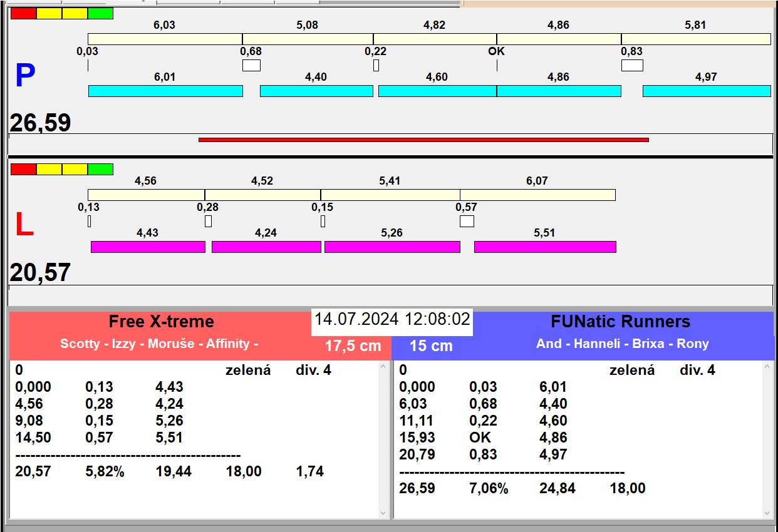Click the red start light in lane P
Image resolution: width=778 pixels, height=532 pixels.
click(x=24, y=13)
